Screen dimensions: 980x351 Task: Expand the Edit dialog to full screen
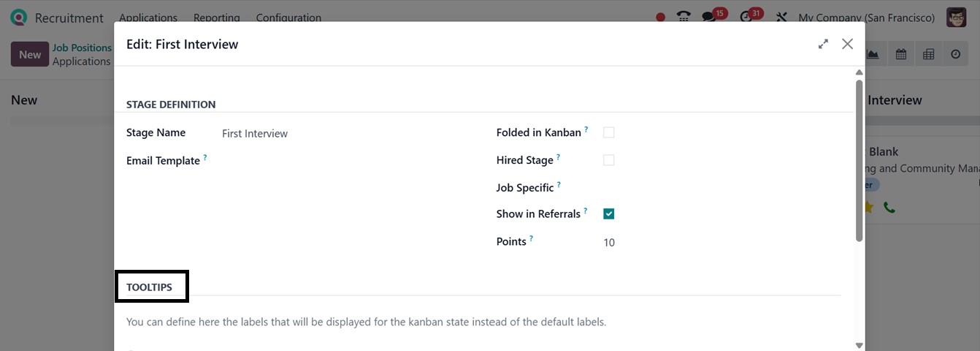tap(823, 44)
